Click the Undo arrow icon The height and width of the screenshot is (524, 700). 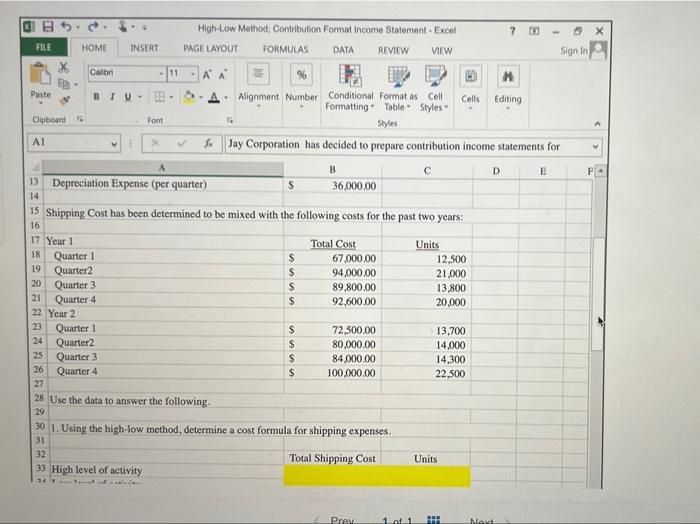point(66,27)
